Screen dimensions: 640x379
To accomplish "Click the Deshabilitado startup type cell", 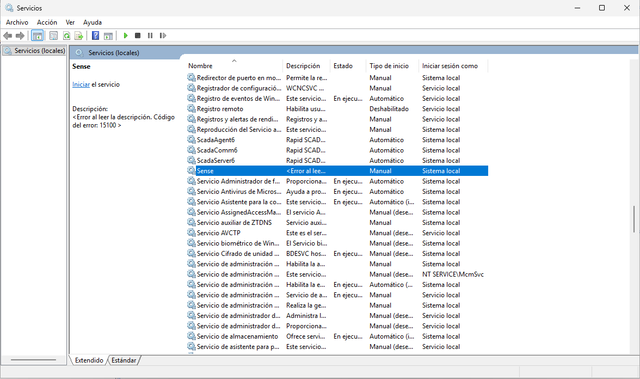I will [x=389, y=109].
